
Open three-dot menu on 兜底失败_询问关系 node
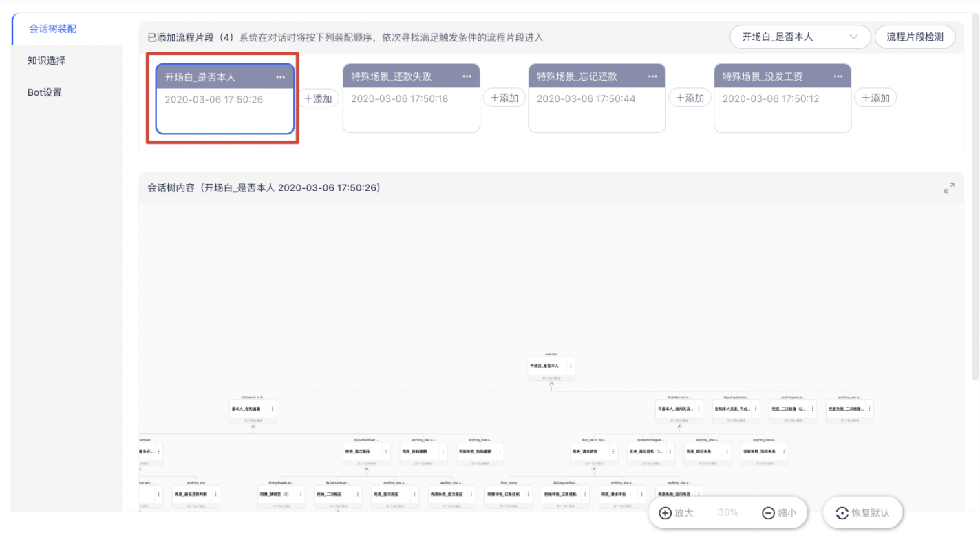(x=784, y=452)
